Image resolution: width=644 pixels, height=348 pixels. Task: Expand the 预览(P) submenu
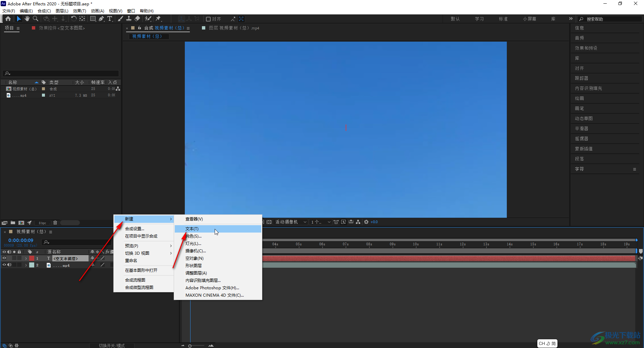coord(144,246)
